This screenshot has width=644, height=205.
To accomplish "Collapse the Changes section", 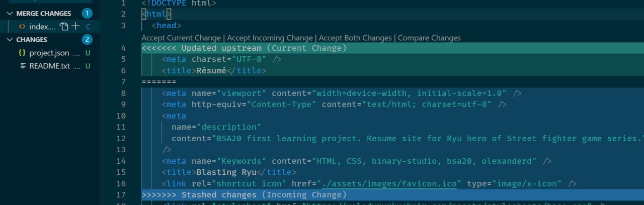I will [x=10, y=40].
